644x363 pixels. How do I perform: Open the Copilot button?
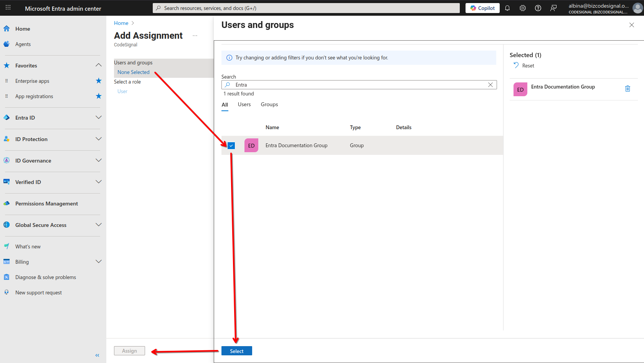(482, 8)
